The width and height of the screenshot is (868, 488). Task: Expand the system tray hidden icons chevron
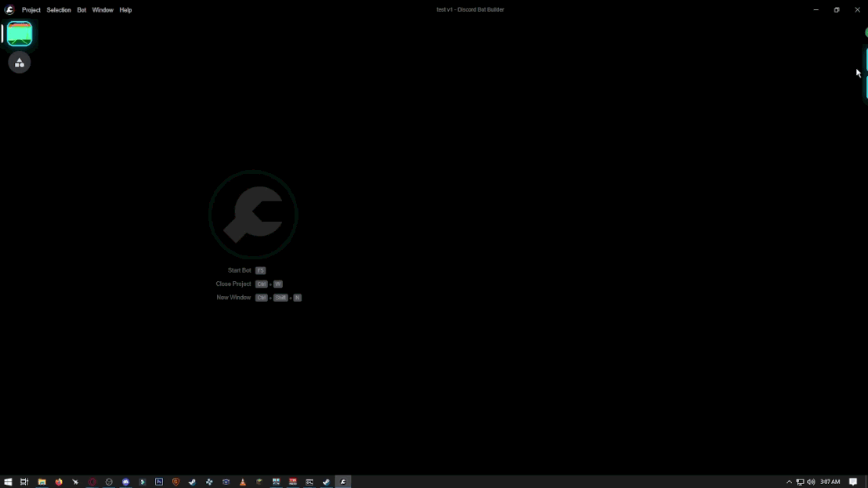[x=789, y=482]
